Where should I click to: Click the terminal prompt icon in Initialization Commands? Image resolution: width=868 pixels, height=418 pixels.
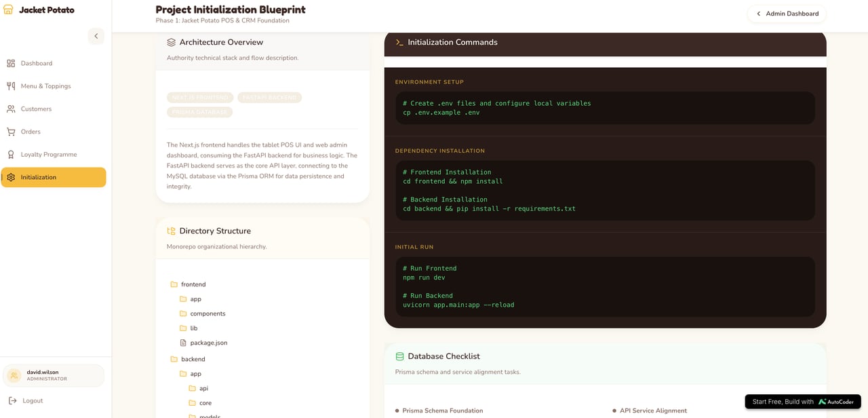click(x=399, y=42)
